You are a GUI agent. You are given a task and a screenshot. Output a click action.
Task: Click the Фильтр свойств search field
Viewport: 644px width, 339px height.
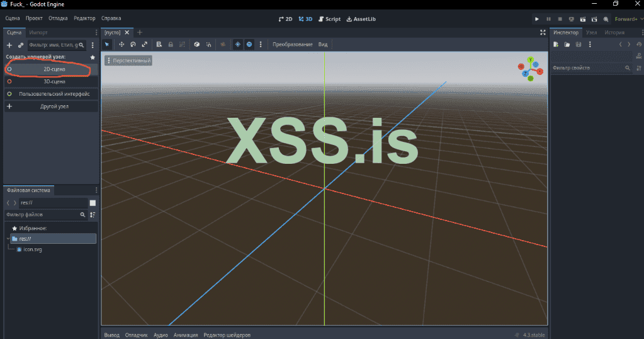click(x=587, y=67)
